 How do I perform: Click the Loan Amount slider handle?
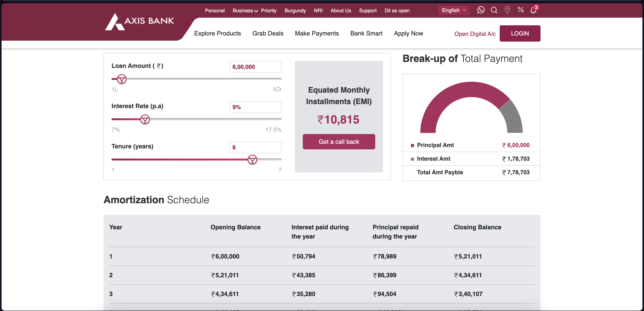click(122, 79)
